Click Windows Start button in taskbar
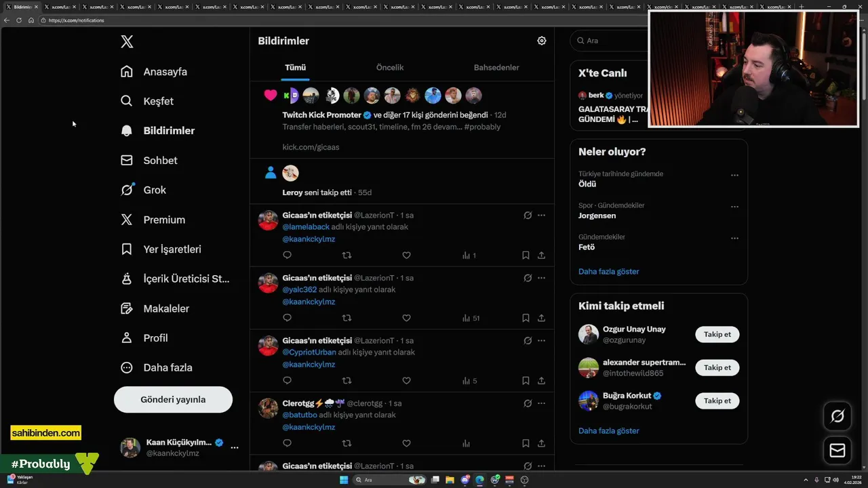The image size is (868, 488). (344, 480)
